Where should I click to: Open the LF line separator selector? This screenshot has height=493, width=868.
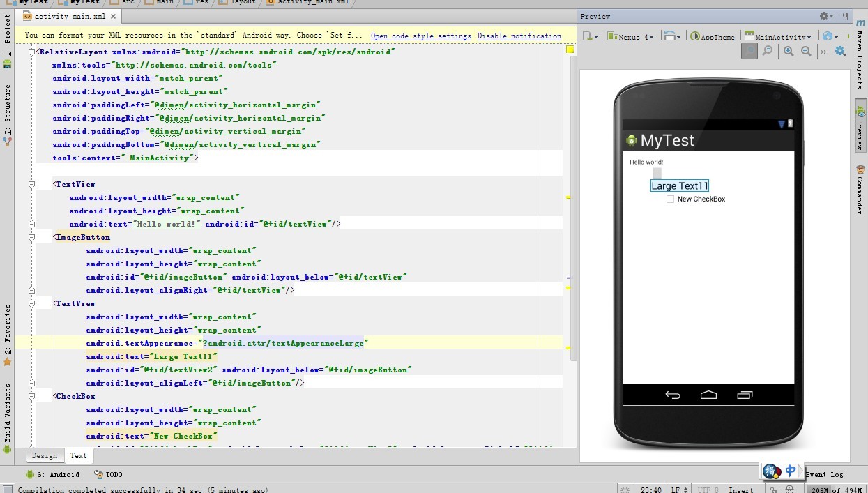680,490
